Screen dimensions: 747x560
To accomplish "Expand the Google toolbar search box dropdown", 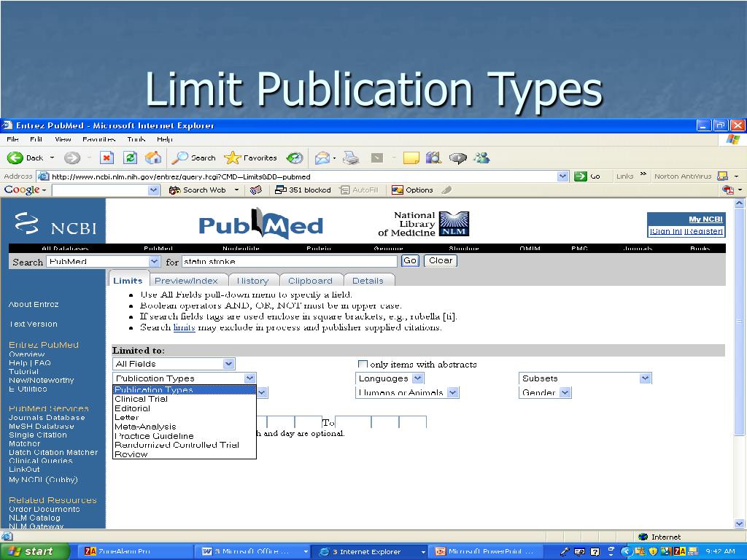I will pyautogui.click(x=153, y=190).
